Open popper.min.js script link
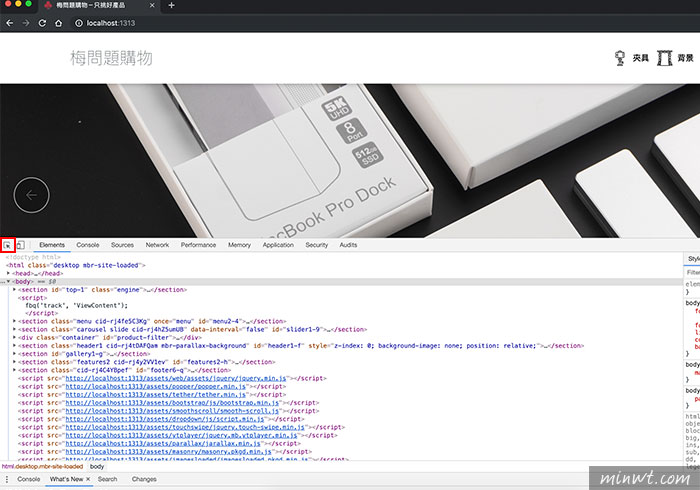700x490 pixels. (x=155, y=386)
